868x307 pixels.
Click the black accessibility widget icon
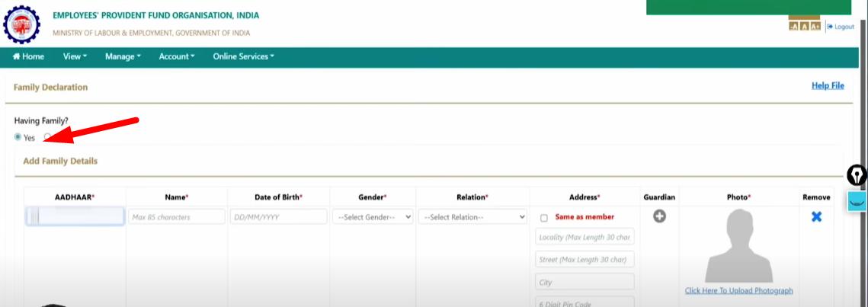tap(857, 176)
